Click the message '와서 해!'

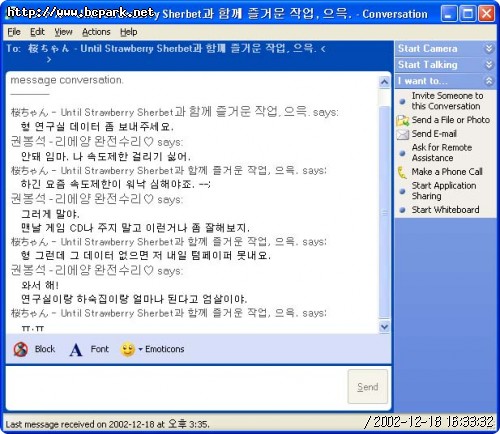coord(40,285)
